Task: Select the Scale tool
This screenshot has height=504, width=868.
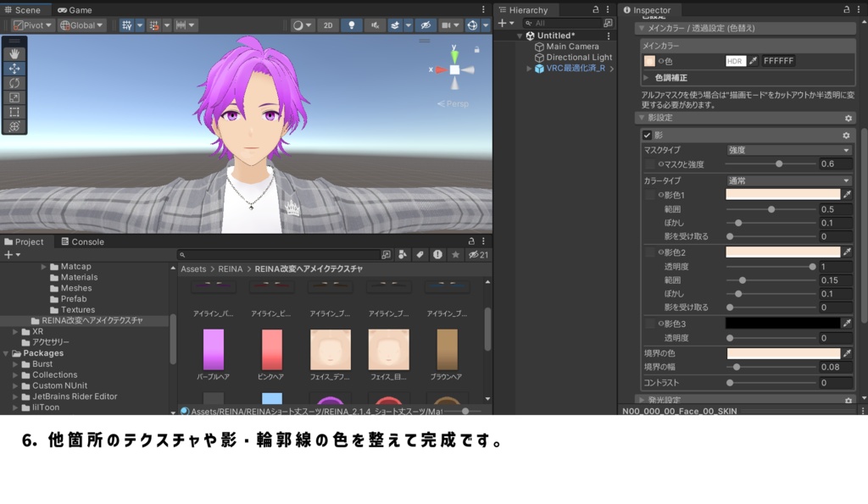Action: pos(13,96)
